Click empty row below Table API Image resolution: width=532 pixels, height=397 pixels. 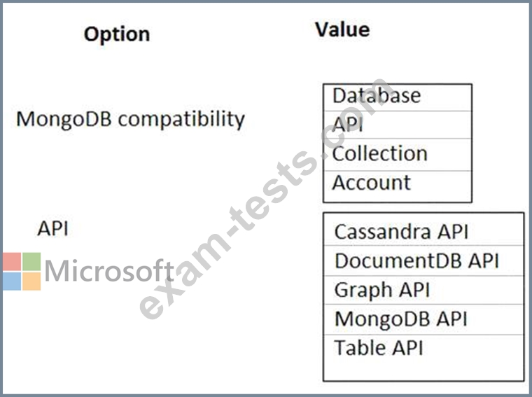[423, 370]
